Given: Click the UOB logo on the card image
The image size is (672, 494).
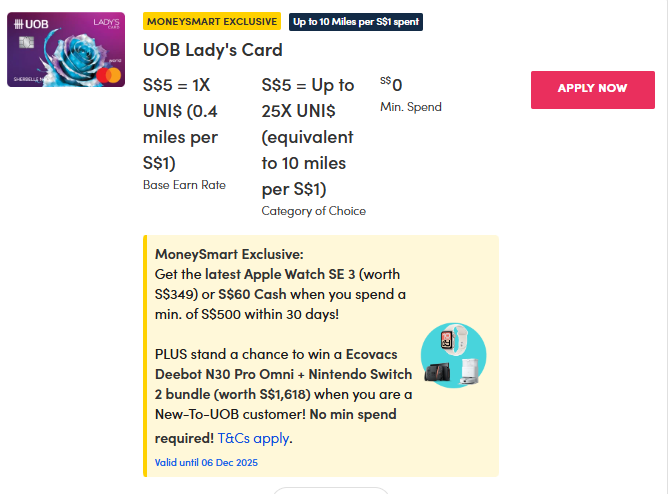Looking at the screenshot, I should [x=29, y=23].
